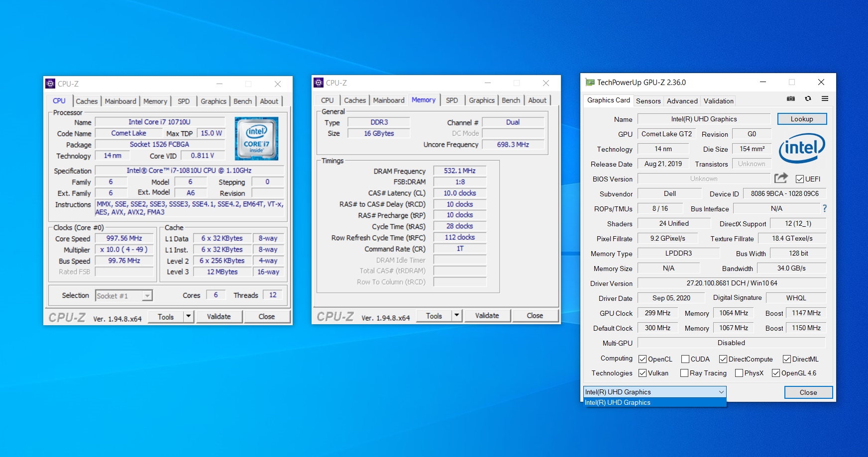Toggle the OpenCL checkbox
This screenshot has height=457, width=868.
click(x=643, y=359)
